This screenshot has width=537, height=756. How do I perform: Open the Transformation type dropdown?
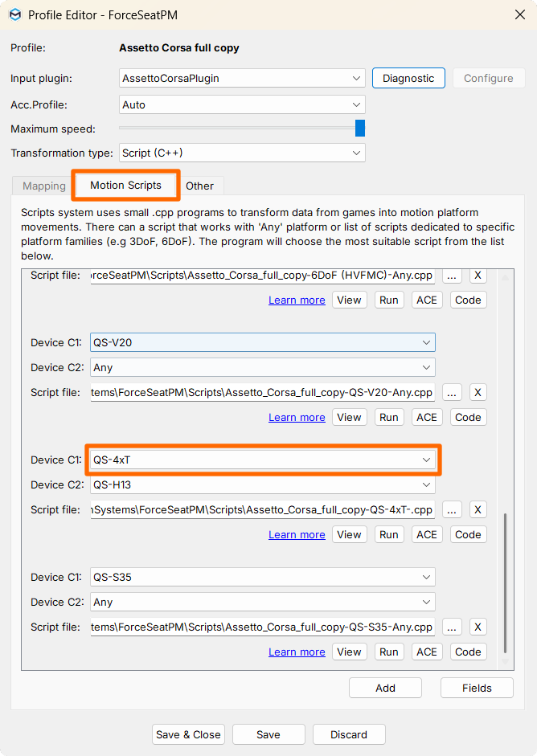click(242, 153)
